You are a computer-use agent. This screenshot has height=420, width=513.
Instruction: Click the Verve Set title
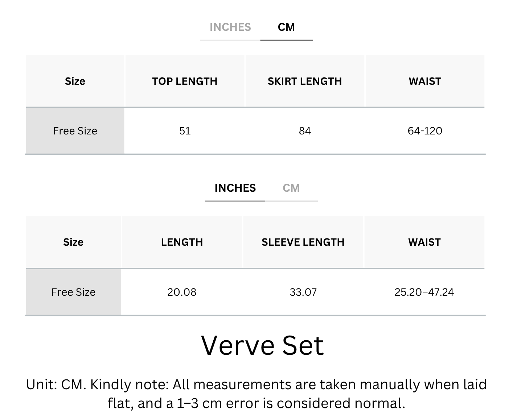pos(262,345)
